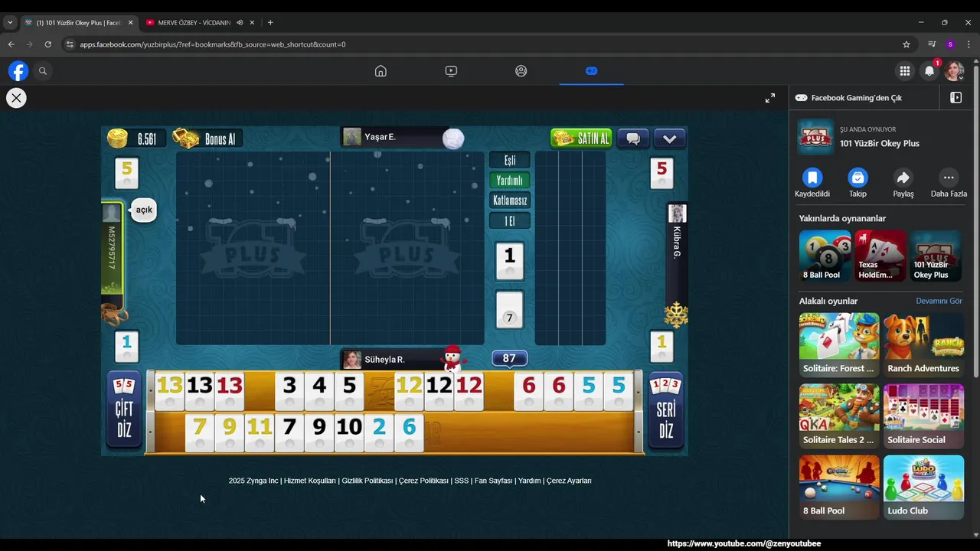The height and width of the screenshot is (551, 980).
Task: Open a new browser tab
Action: click(x=270, y=22)
